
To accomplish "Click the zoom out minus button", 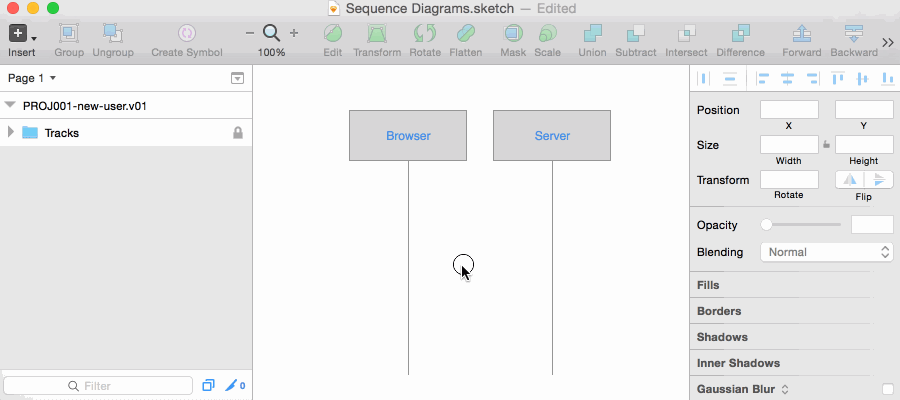I will point(250,33).
